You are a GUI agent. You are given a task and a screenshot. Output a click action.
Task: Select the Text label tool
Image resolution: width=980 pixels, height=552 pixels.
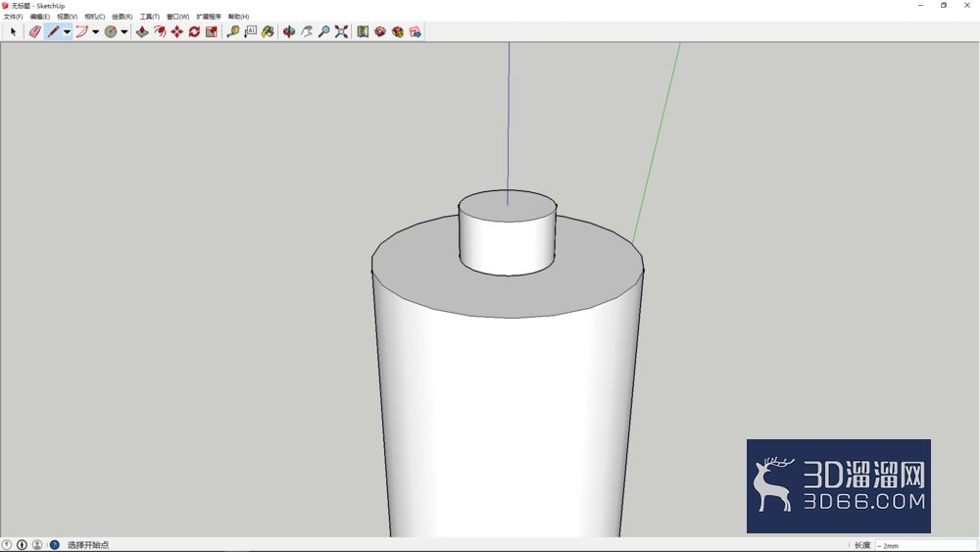[x=251, y=31]
